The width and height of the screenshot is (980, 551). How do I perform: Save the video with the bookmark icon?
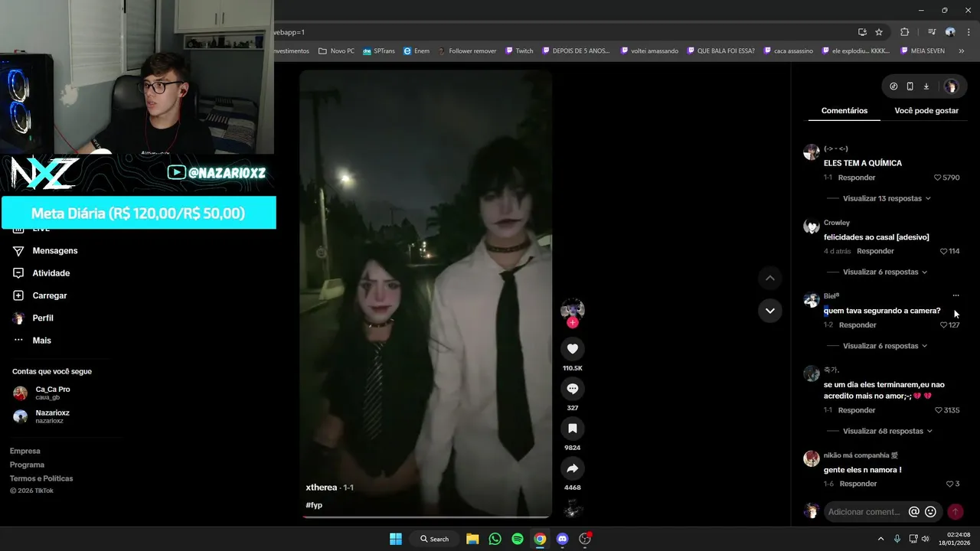pyautogui.click(x=572, y=429)
